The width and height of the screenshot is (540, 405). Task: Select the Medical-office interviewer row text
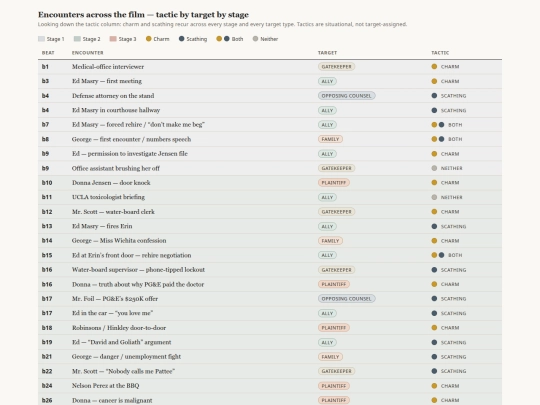coord(108,67)
